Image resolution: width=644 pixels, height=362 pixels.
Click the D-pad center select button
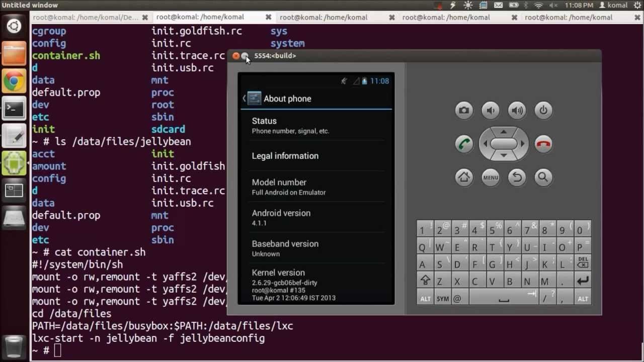pyautogui.click(x=504, y=144)
